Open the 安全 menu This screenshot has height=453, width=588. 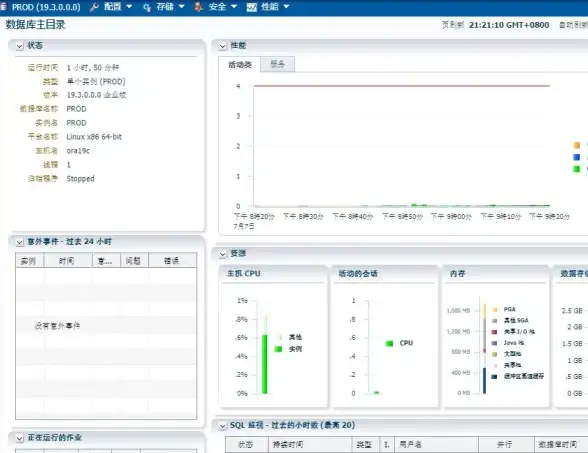coord(218,7)
